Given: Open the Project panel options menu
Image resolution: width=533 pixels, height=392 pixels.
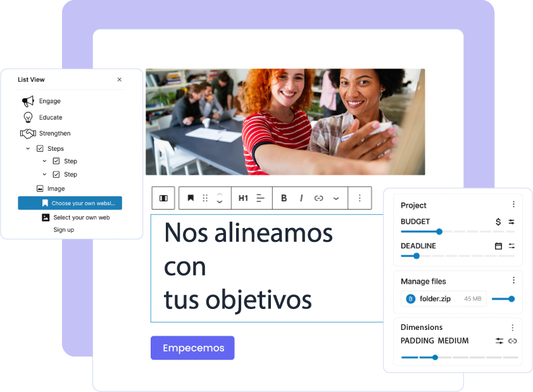Looking at the screenshot, I should point(513,205).
